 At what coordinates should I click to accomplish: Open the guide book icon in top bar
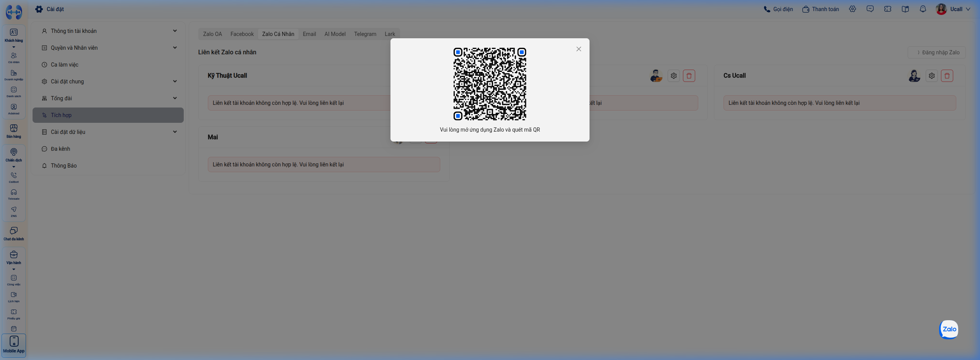point(905,9)
